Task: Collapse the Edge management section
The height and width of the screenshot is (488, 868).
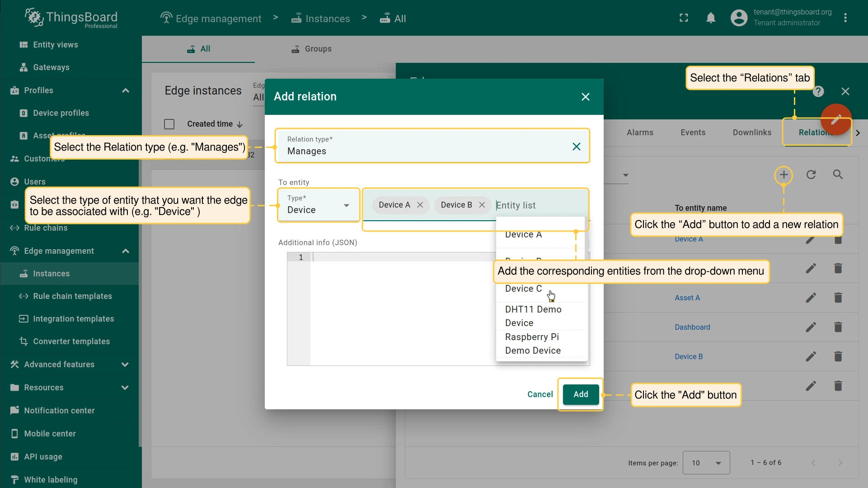Action: (x=126, y=251)
